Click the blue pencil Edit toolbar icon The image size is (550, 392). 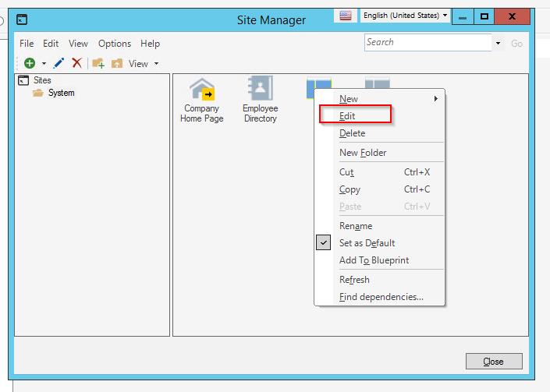[x=59, y=63]
